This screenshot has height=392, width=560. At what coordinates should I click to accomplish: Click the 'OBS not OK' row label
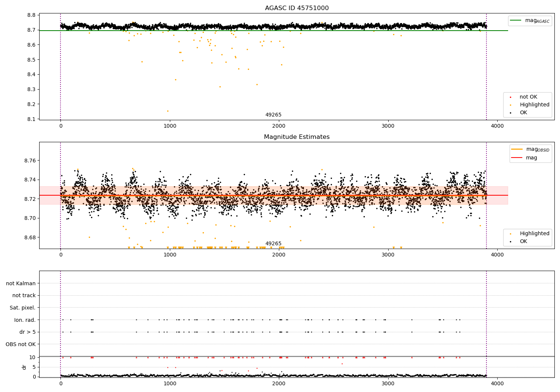21,344
